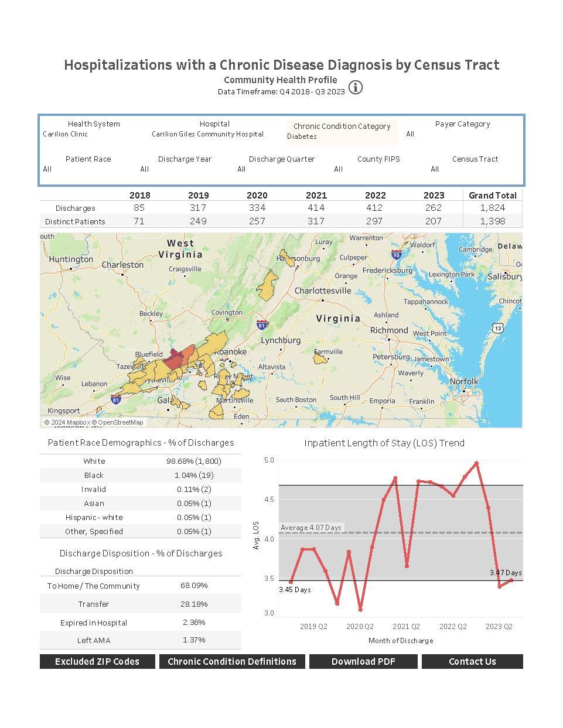563x728 pixels.
Task: Click the 2021 discharges value 414
Action: 316,208
